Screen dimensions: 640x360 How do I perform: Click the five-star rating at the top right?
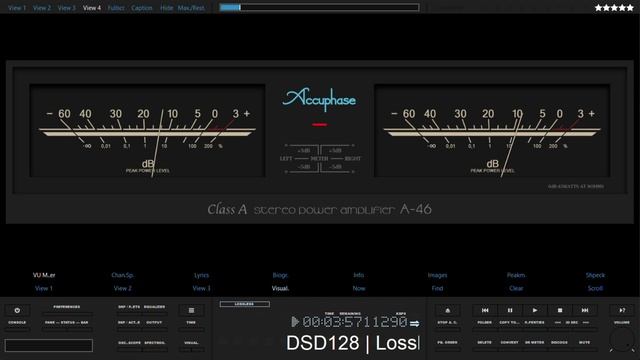point(614,8)
